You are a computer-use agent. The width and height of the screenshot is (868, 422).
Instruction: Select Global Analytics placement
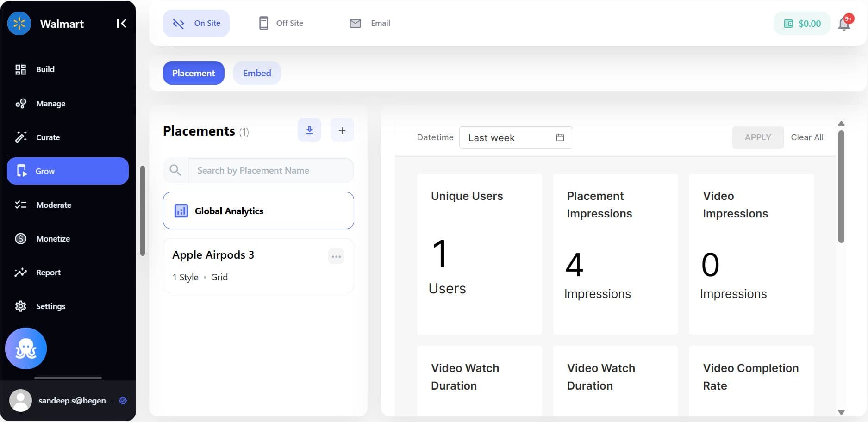point(258,211)
